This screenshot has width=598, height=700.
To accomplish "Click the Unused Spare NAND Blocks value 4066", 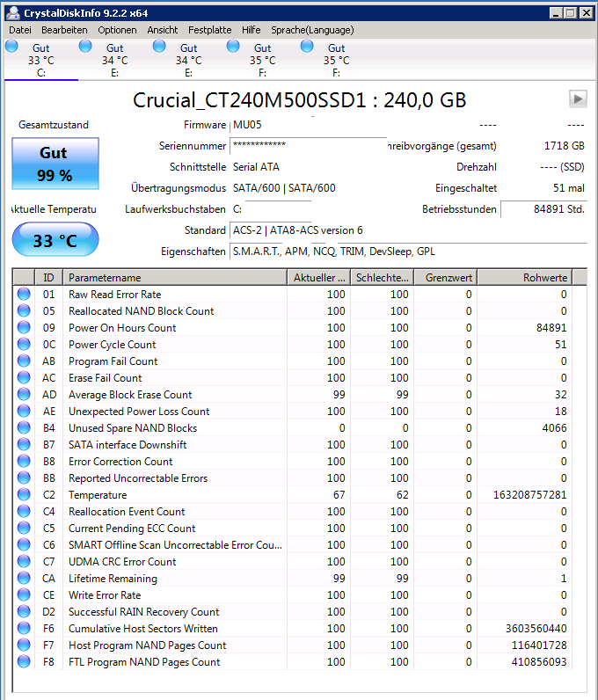I will (554, 427).
